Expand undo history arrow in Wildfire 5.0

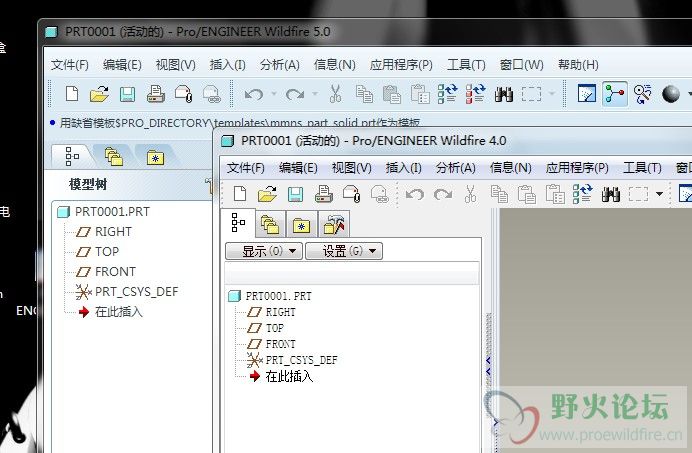pos(274,94)
